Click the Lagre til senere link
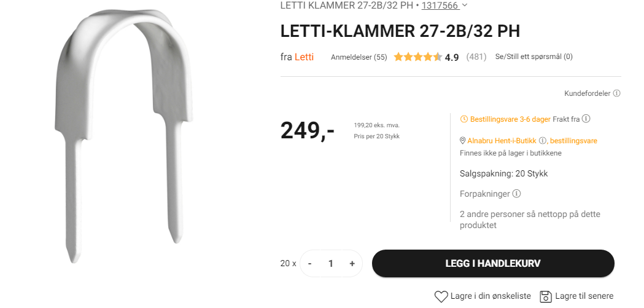 584,296
